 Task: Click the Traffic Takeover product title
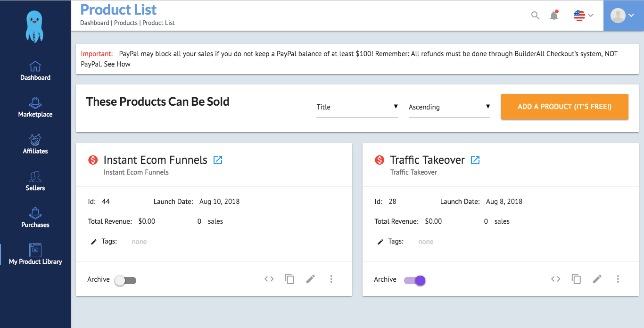pos(428,160)
